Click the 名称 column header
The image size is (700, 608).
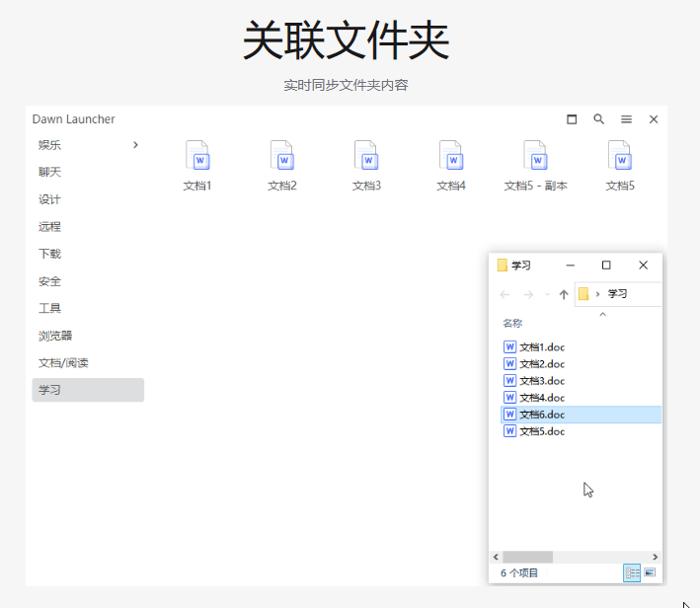pos(512,323)
